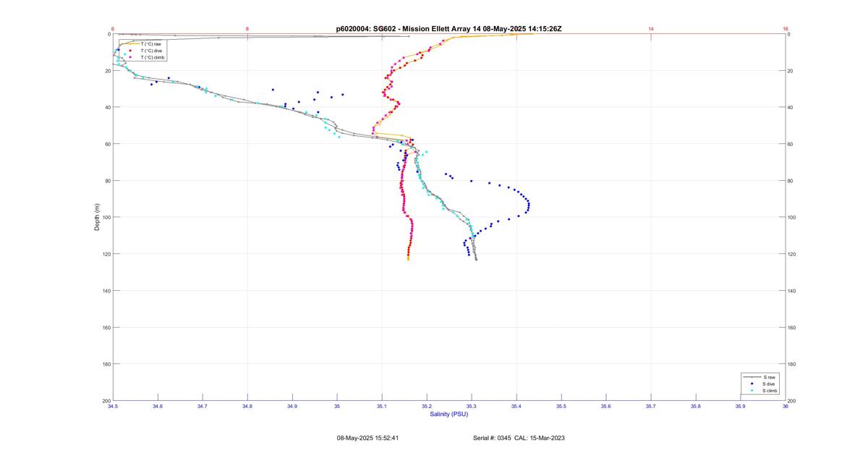Click right depth axis tick 160

click(x=792, y=328)
